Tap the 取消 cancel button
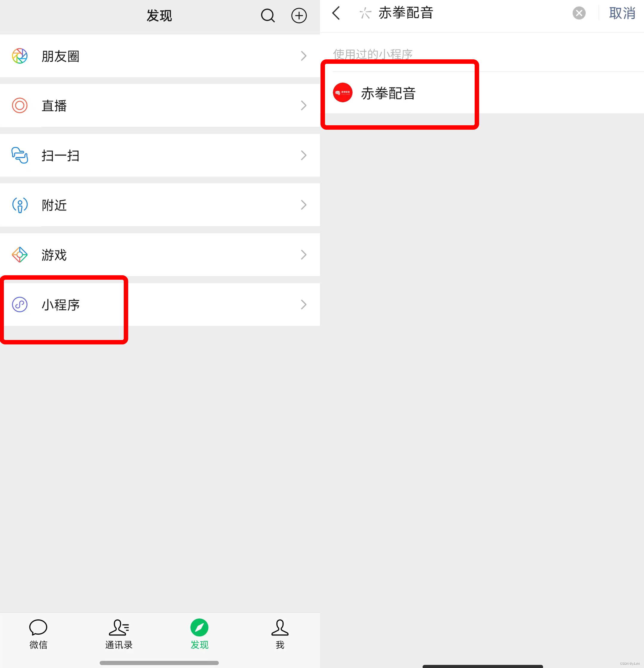The width and height of the screenshot is (644, 668). tap(622, 13)
